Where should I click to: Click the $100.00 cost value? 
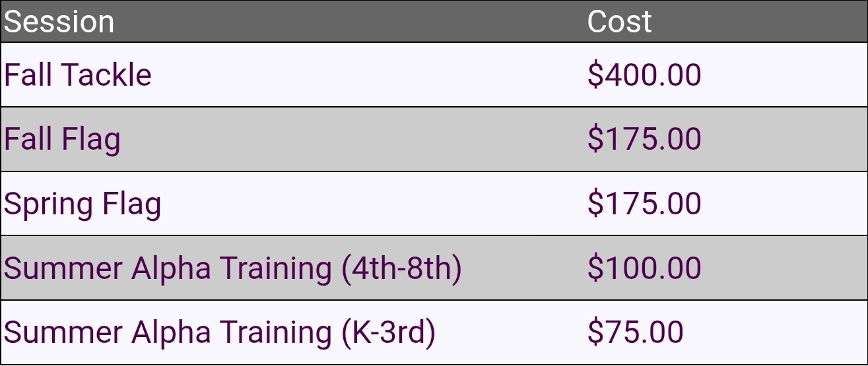click(644, 268)
